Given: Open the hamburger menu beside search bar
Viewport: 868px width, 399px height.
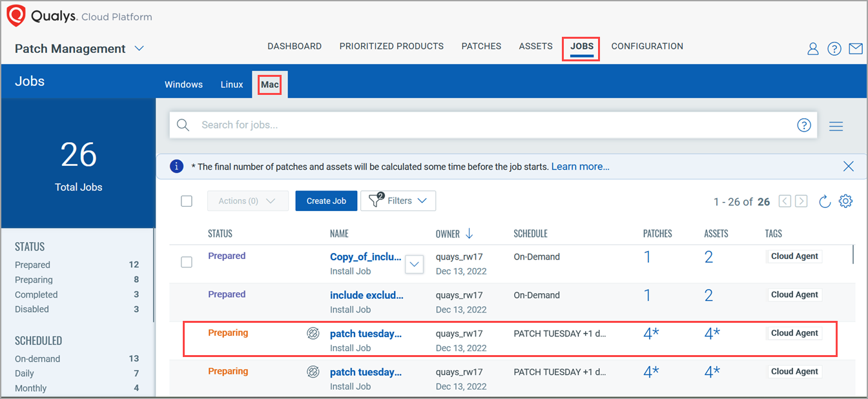Looking at the screenshot, I should click(x=836, y=126).
